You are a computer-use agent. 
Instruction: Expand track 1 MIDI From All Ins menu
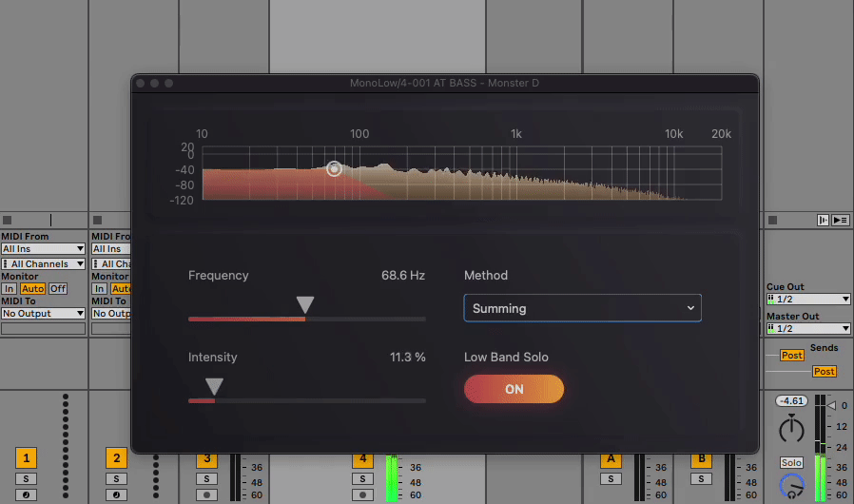[43, 249]
